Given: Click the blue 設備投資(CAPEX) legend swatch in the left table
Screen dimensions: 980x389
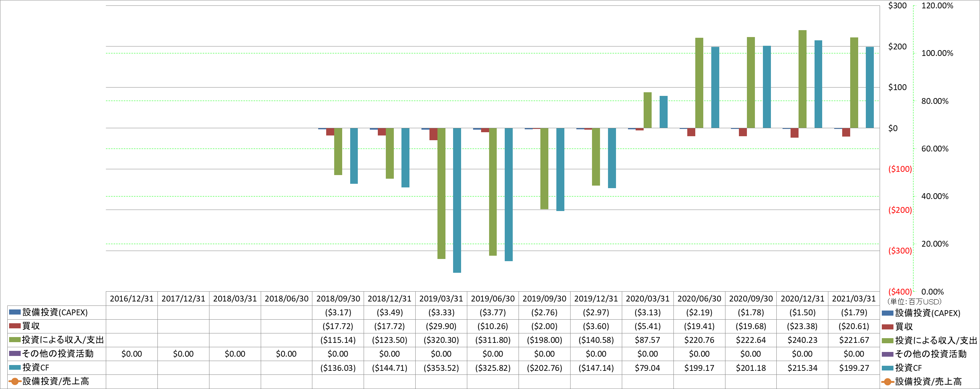Looking at the screenshot, I should 15,312.
